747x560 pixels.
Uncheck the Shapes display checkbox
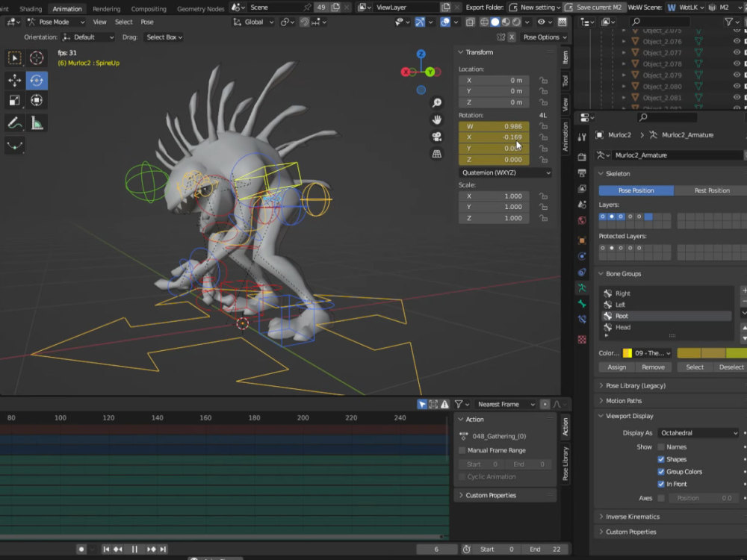661,459
